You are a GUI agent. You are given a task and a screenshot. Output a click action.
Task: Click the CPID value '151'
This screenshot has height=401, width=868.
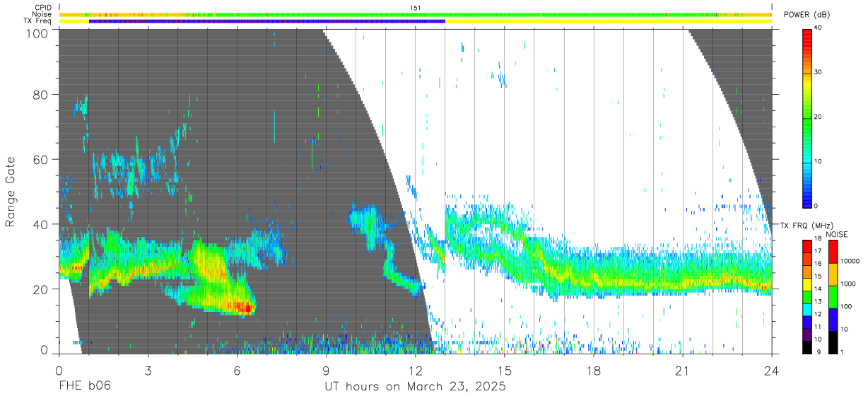tap(416, 8)
